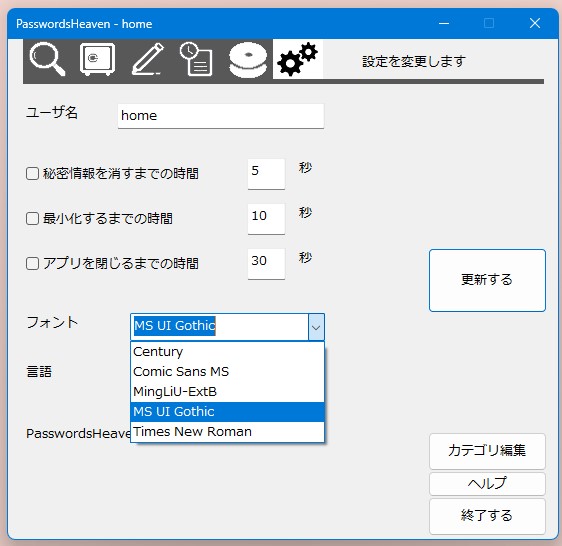Click the 30 seconds app-close field
The height and width of the screenshot is (546, 562).
[x=266, y=264]
